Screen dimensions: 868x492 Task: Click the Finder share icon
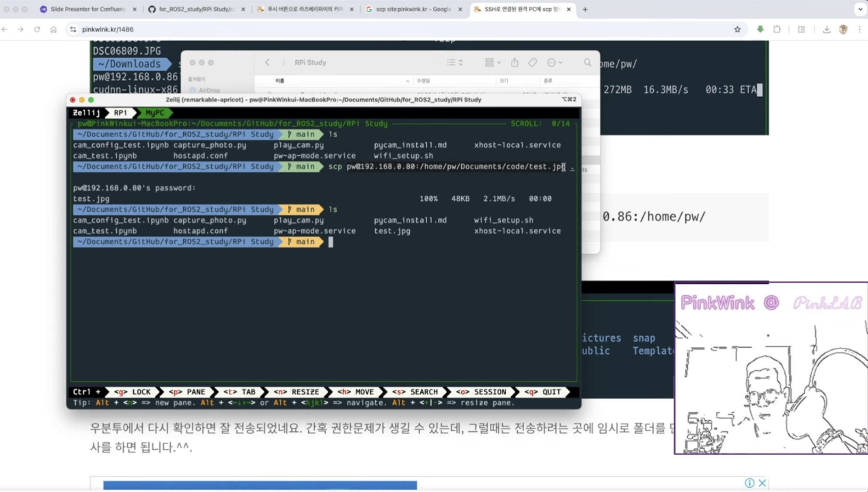coord(515,63)
